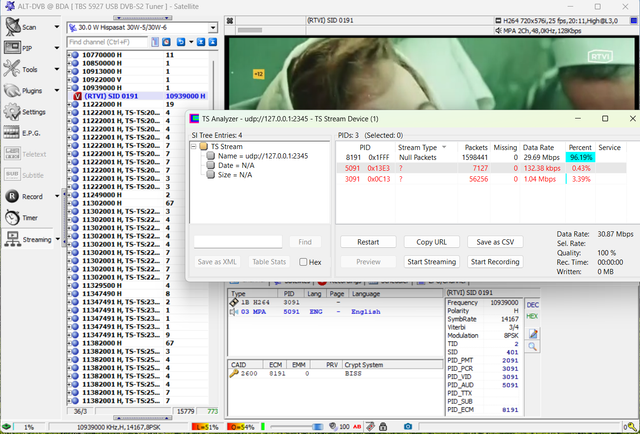Open the PIP picture-in-picture icon

(12, 48)
